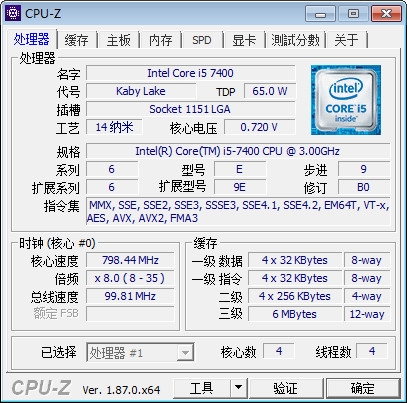Open the 内存 tab

(161, 40)
